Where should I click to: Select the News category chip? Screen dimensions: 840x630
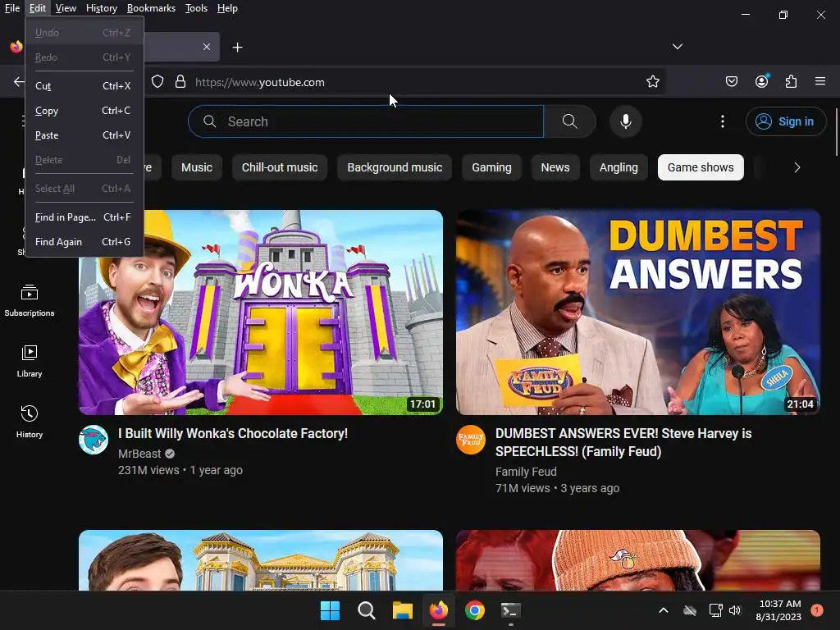click(x=555, y=167)
